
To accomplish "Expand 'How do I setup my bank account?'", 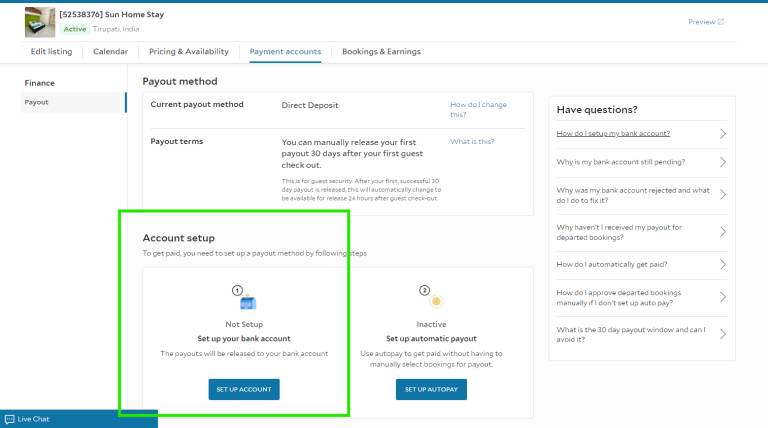I will pos(642,134).
